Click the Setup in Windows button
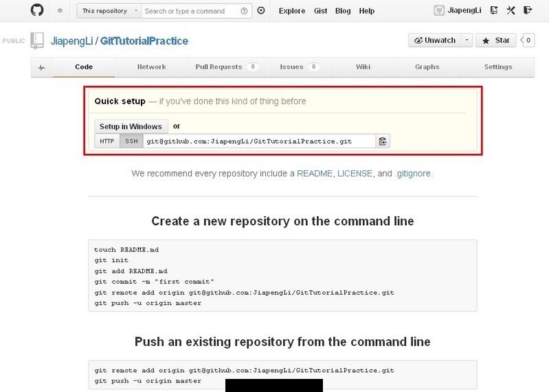The height and width of the screenshot is (392, 549). click(131, 126)
